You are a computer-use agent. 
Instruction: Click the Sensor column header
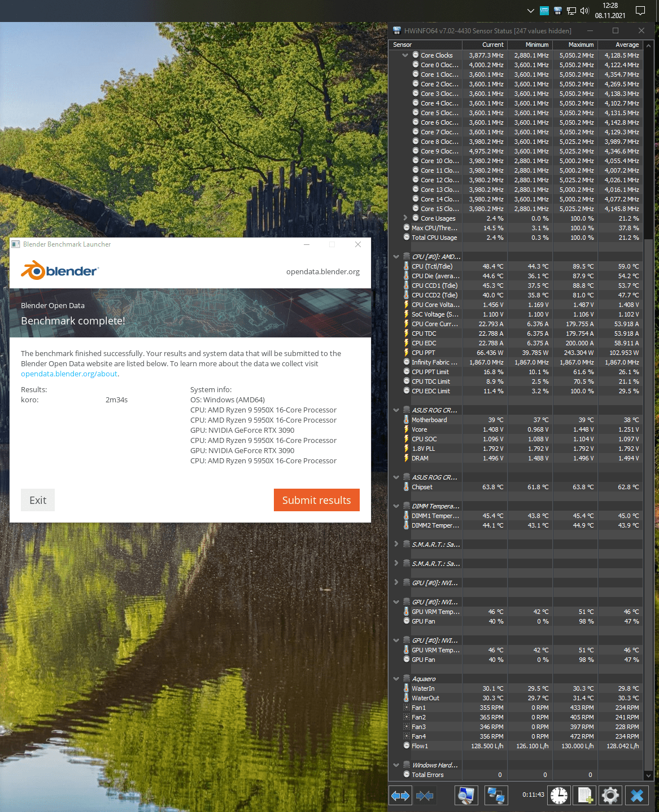click(x=426, y=45)
